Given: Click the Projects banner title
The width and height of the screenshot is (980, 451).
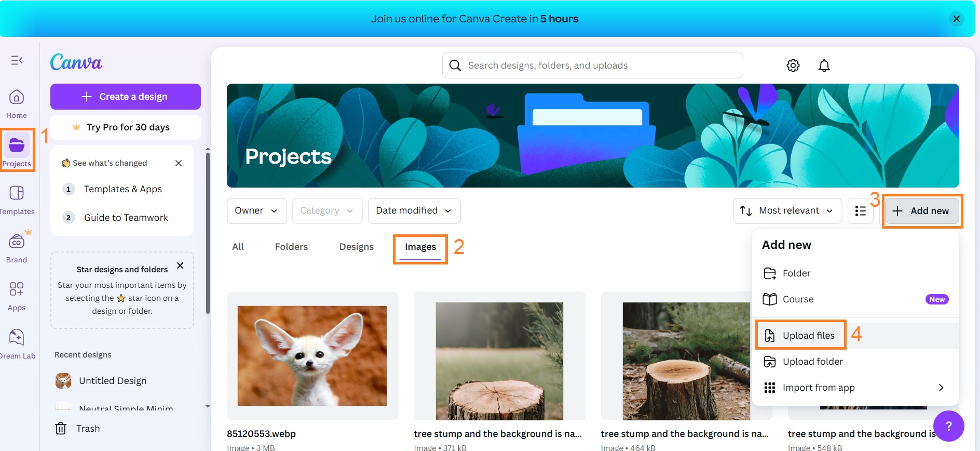Looking at the screenshot, I should click(288, 156).
